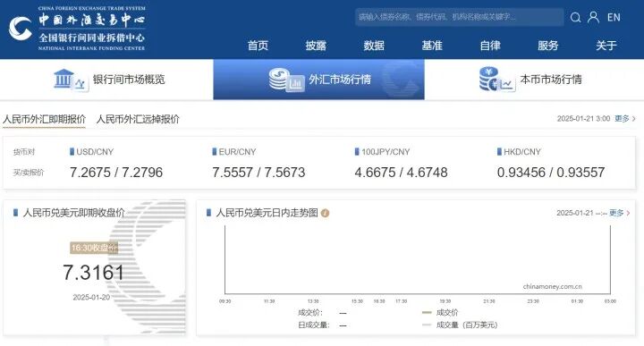Click the timestamp 2025-01-21 3:00

coord(583,119)
